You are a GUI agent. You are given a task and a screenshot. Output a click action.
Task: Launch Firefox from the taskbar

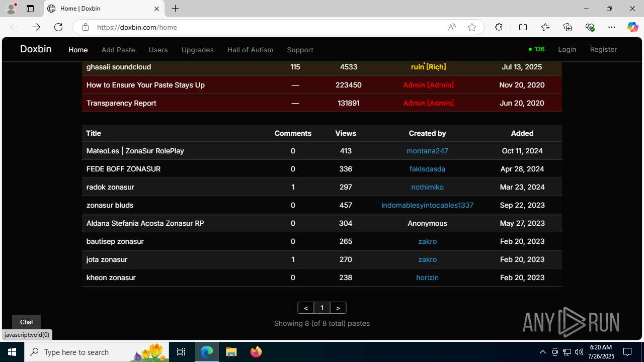pos(256,352)
